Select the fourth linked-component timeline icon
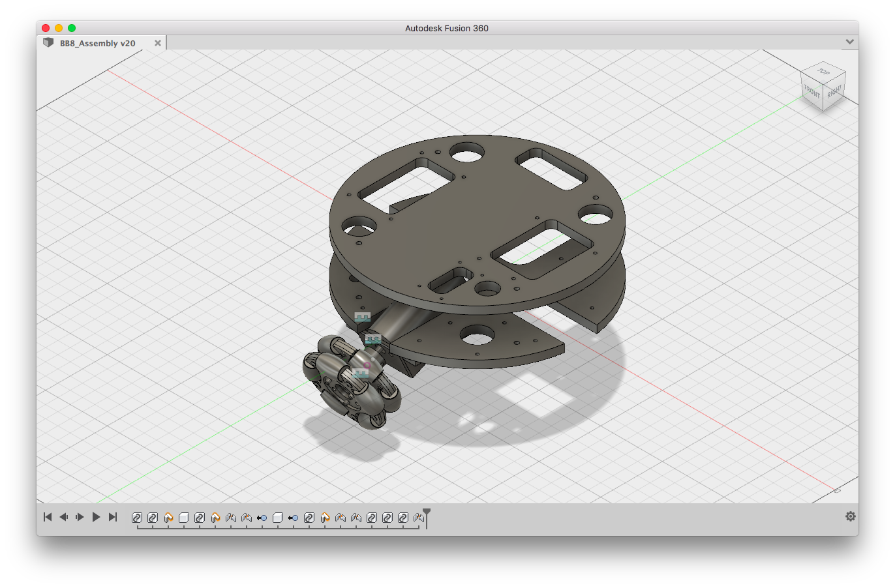 (309, 518)
